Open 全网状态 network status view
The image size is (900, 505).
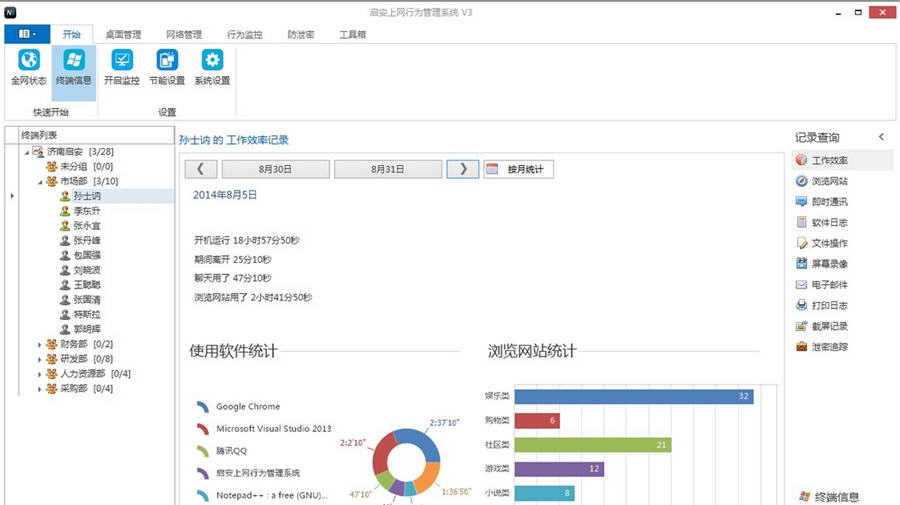tap(29, 67)
